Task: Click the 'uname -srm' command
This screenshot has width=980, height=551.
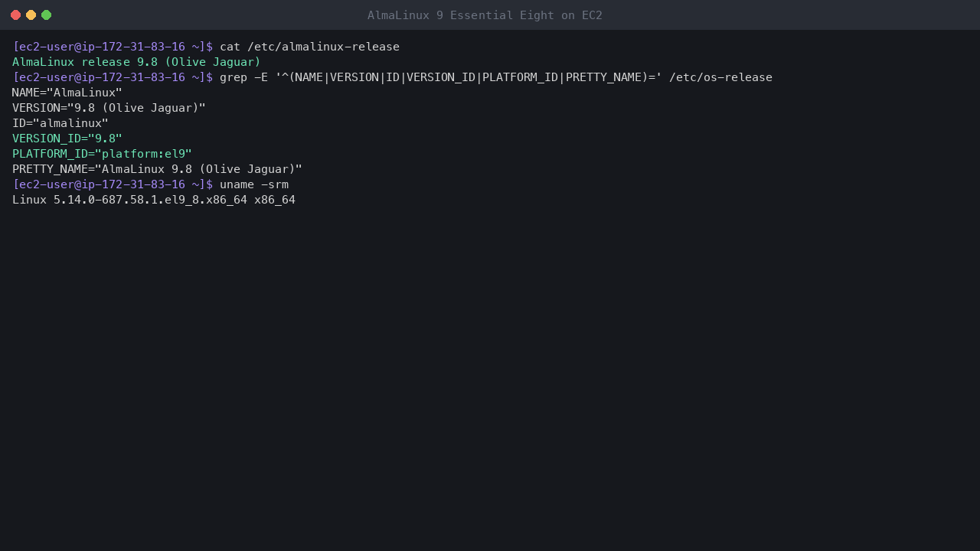Action: point(254,184)
